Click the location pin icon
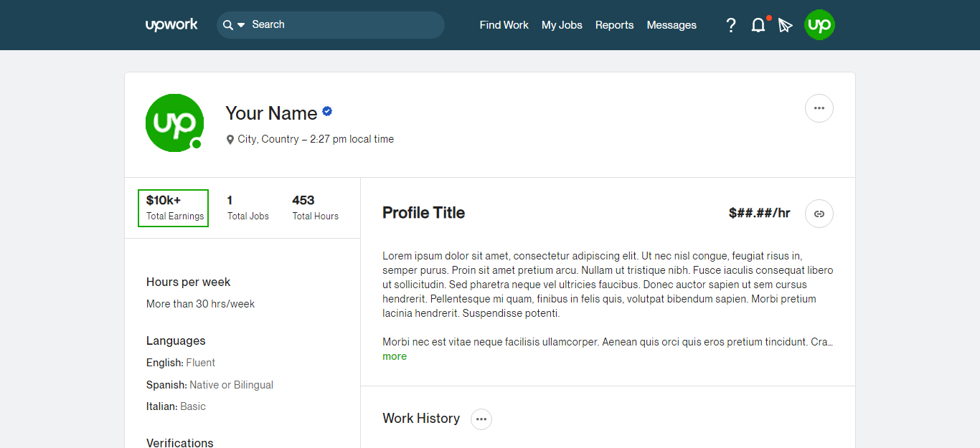980x448 pixels. coord(230,140)
